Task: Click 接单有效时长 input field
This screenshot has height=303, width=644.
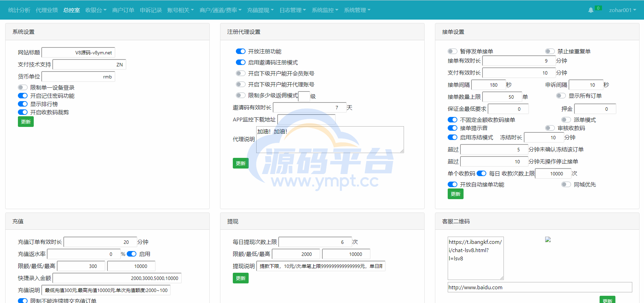Action: click(519, 61)
